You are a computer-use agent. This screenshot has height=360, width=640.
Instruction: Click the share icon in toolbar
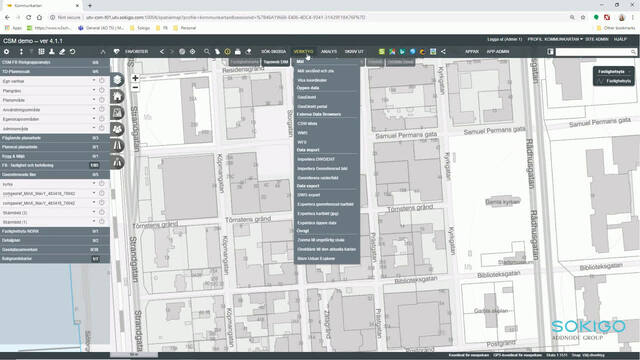click(443, 52)
